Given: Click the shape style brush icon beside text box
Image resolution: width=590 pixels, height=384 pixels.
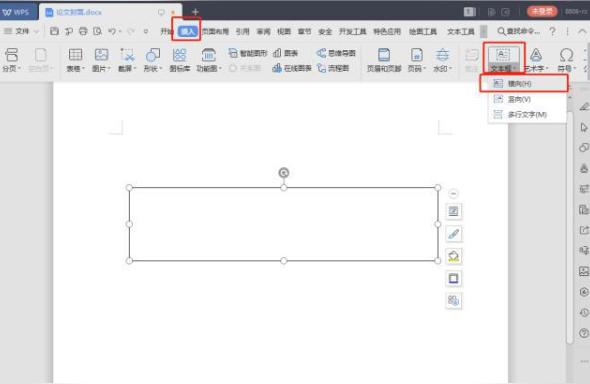Looking at the screenshot, I should 453,234.
